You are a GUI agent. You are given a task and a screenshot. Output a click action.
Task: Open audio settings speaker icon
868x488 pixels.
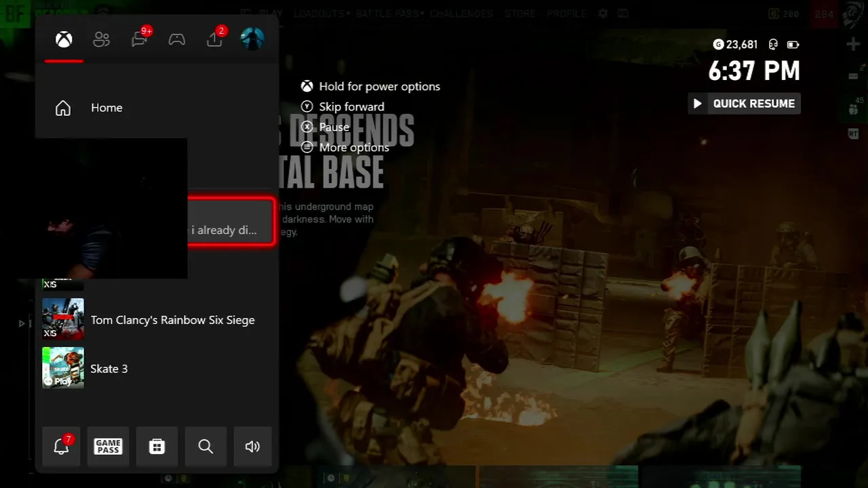pyautogui.click(x=252, y=446)
